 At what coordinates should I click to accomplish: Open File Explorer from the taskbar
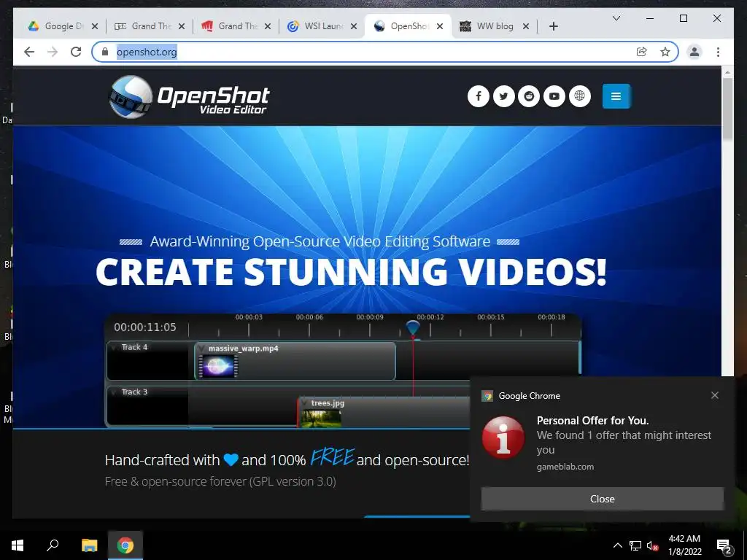click(89, 545)
